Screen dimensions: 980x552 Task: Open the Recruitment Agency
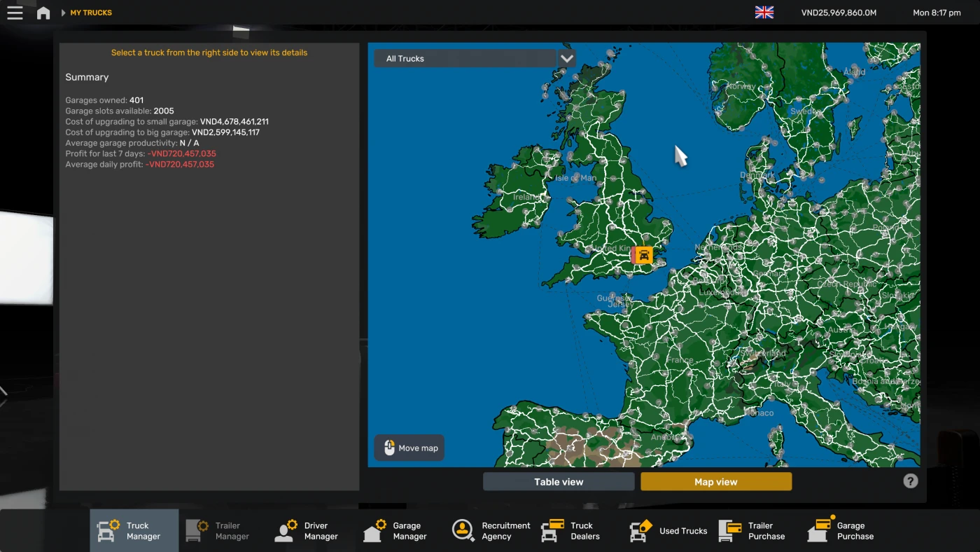point(489,530)
